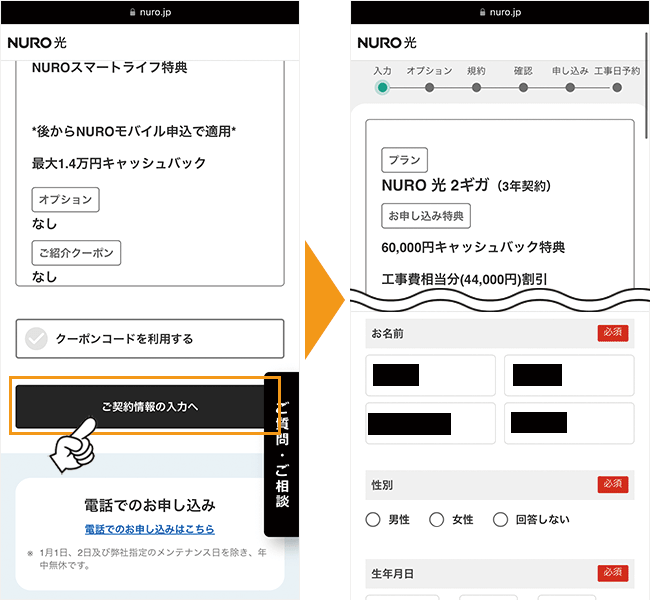Viewport: 650px width, 600px height.
Task: Click the scrollbar on the right screen
Action: [x=647, y=85]
